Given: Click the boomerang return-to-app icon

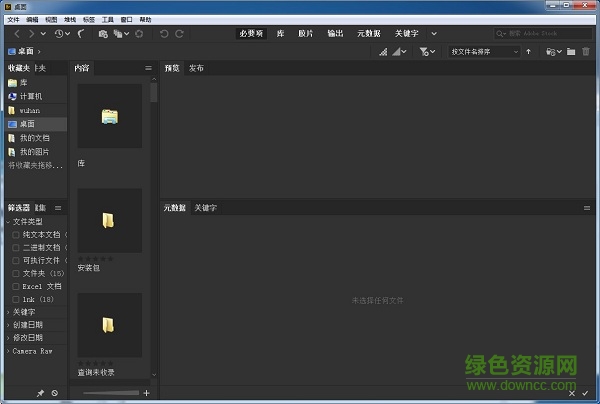Looking at the screenshot, I should coord(81,34).
